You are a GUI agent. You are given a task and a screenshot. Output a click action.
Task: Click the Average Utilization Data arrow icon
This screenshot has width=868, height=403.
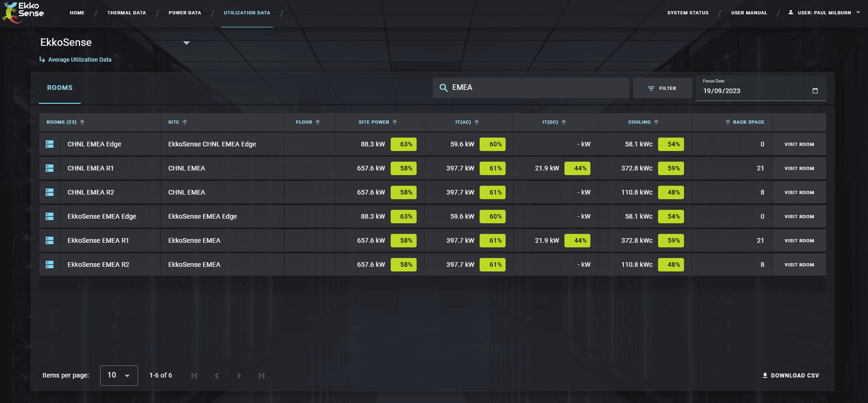point(42,60)
